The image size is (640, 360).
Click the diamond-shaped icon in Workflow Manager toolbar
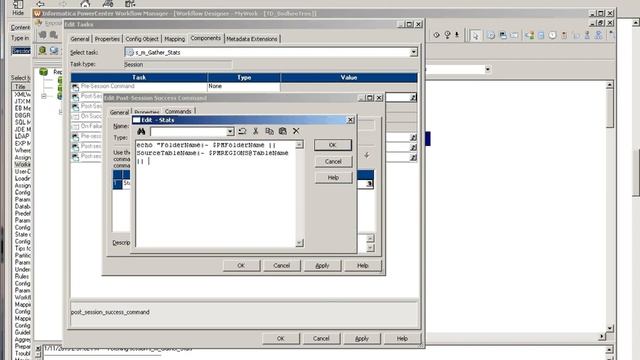click(436, 36)
